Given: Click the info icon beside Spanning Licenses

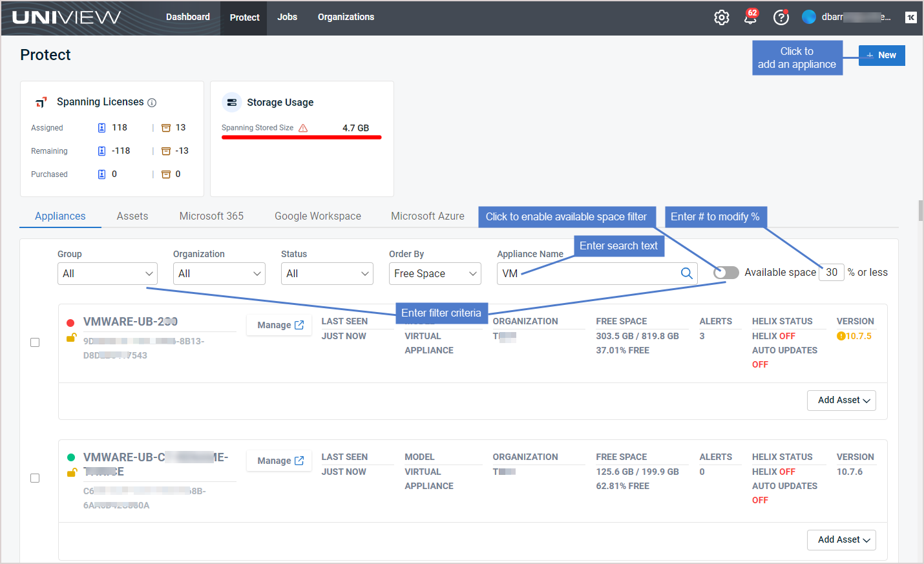Looking at the screenshot, I should [x=152, y=101].
